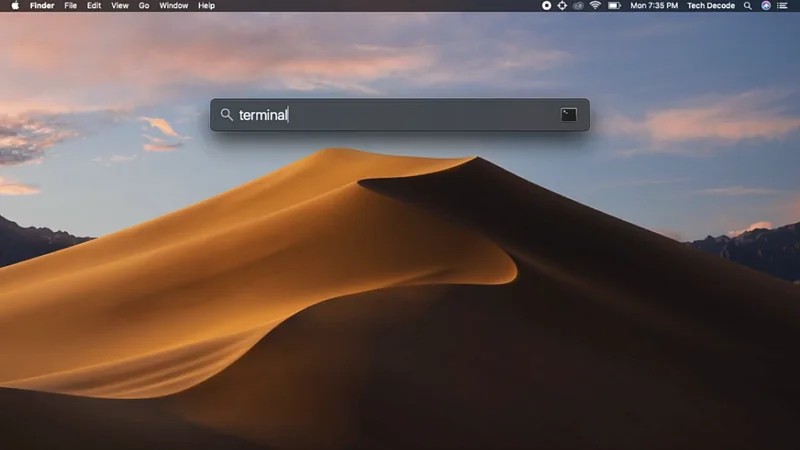Open the Wi-Fi status menu
Image resolution: width=800 pixels, height=450 pixels.
pos(595,6)
